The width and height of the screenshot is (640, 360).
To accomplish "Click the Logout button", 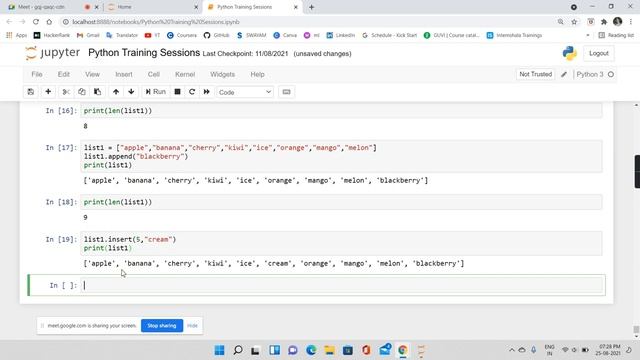I will (599, 53).
